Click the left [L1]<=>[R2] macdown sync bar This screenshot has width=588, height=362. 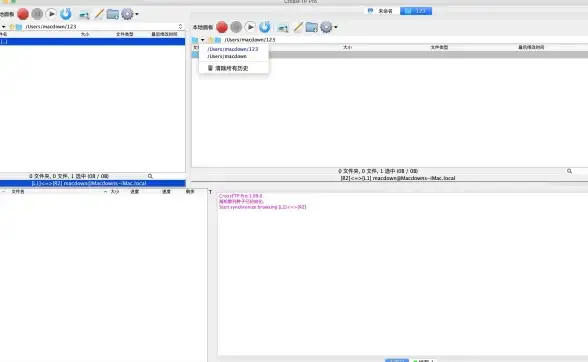tap(93, 183)
